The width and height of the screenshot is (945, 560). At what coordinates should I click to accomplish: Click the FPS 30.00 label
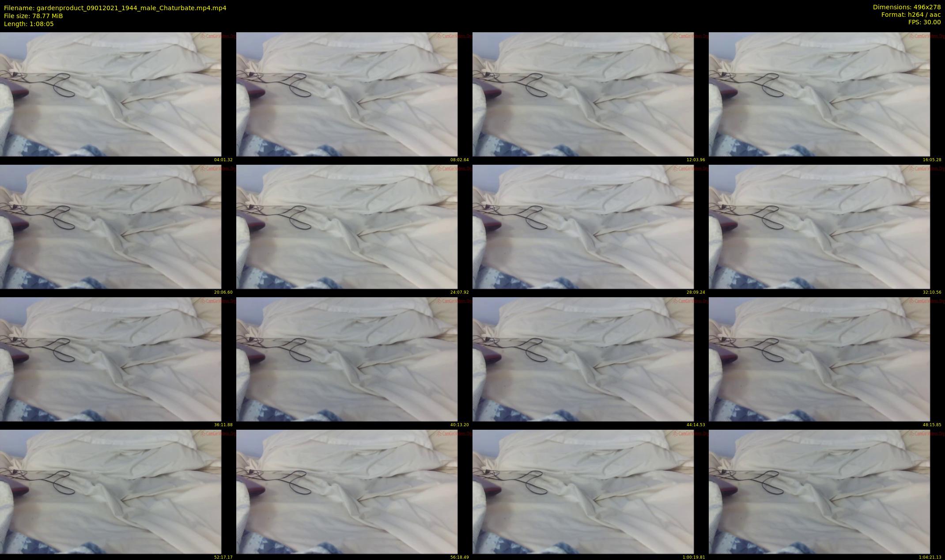point(924,22)
